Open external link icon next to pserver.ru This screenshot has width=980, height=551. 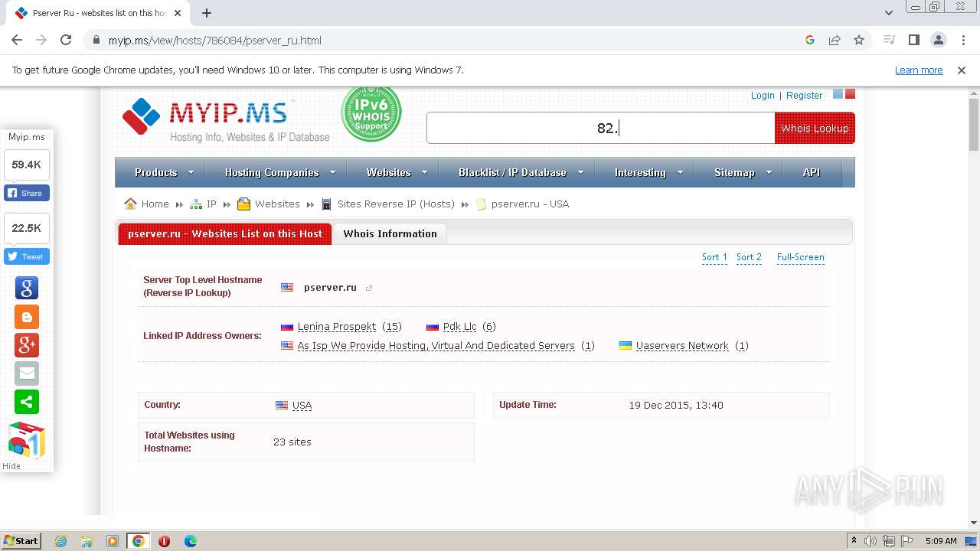(369, 288)
